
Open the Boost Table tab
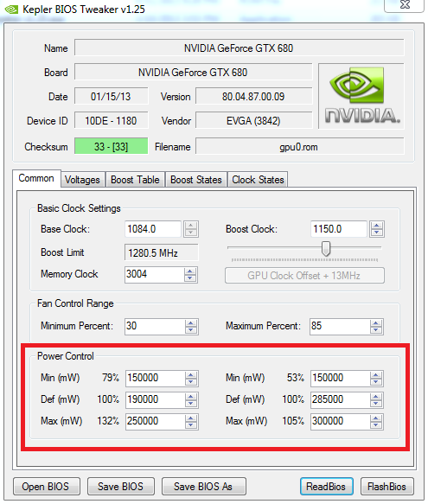(135, 180)
